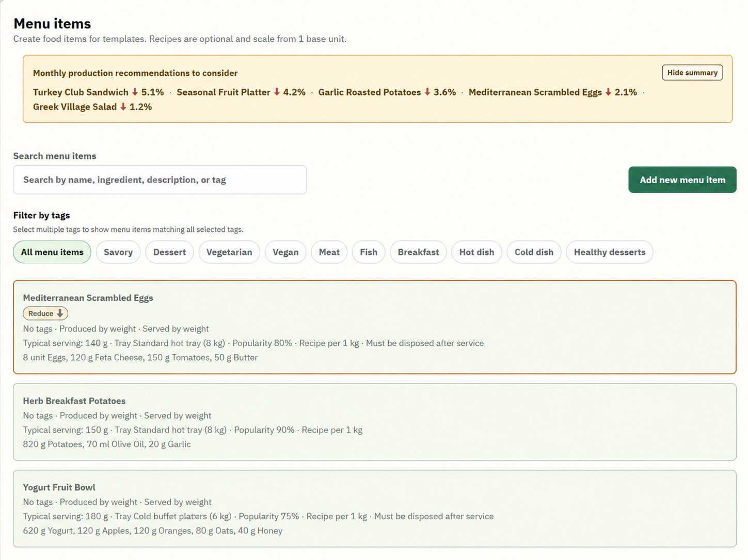The width and height of the screenshot is (748, 560).
Task: Click the Monthly production recommendations heading
Action: coord(135,73)
